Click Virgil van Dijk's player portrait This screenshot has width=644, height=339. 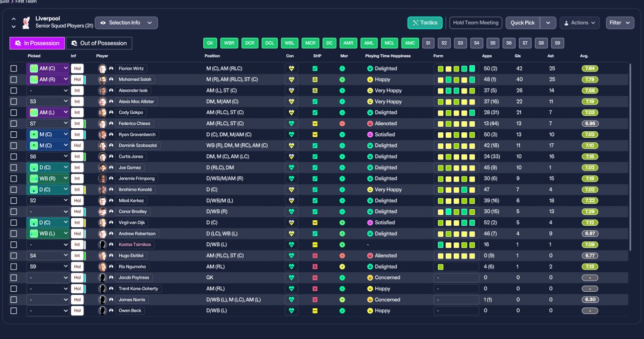[102, 222]
